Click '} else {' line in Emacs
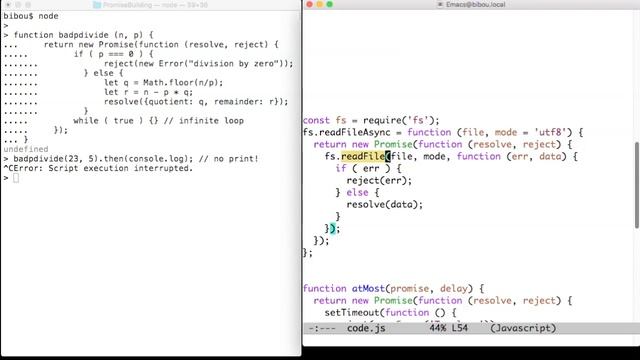 pos(358,193)
